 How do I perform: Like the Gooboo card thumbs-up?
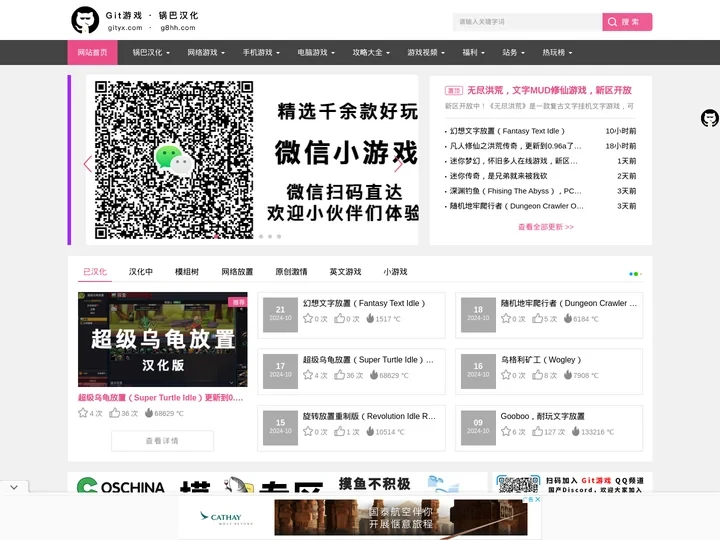[x=537, y=431]
